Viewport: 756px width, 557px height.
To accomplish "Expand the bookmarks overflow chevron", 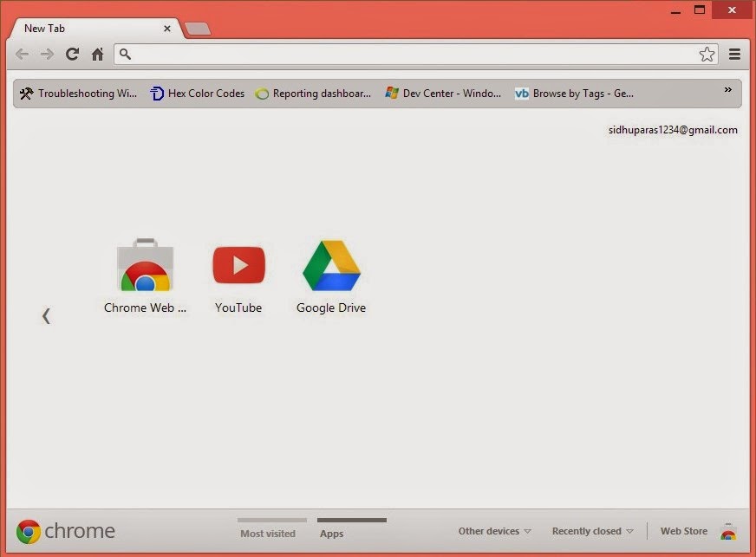I will click(727, 89).
